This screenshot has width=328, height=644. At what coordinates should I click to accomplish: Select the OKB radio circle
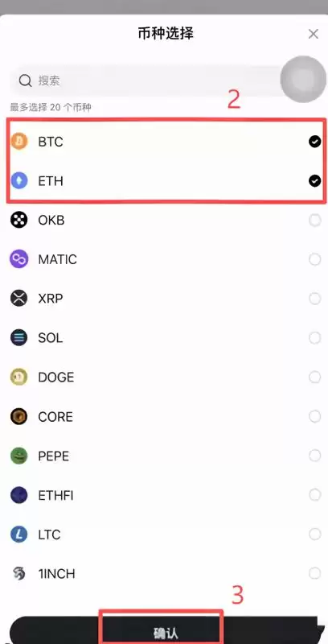pos(315,221)
